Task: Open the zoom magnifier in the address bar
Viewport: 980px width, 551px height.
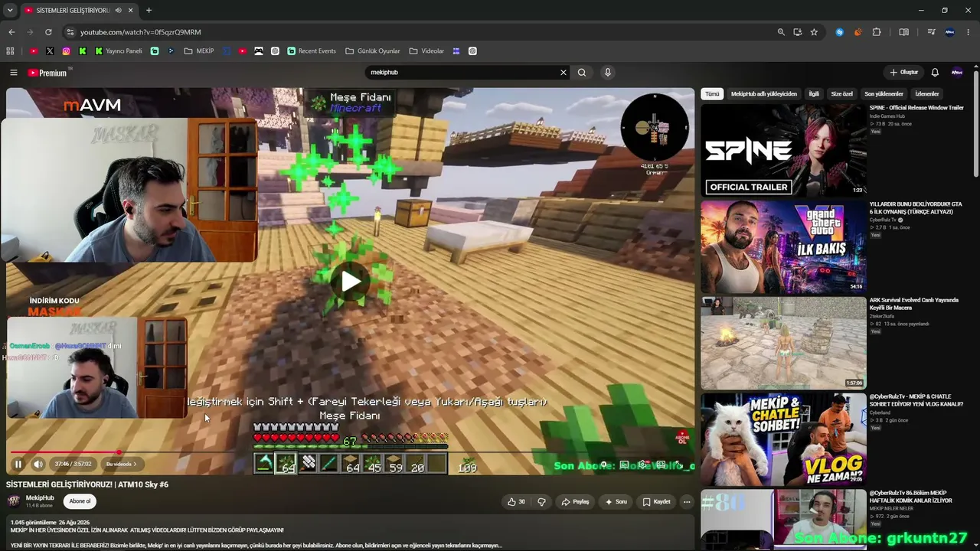Action: point(781,32)
